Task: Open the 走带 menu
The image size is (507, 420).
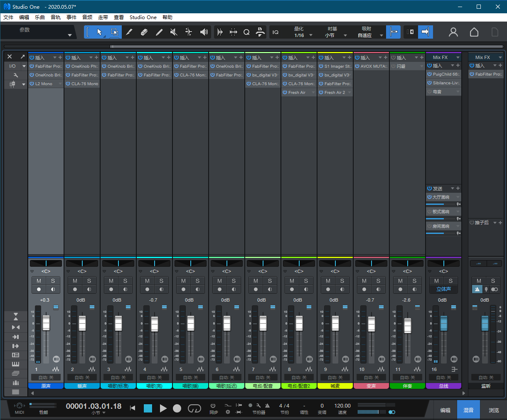Action: (103, 17)
